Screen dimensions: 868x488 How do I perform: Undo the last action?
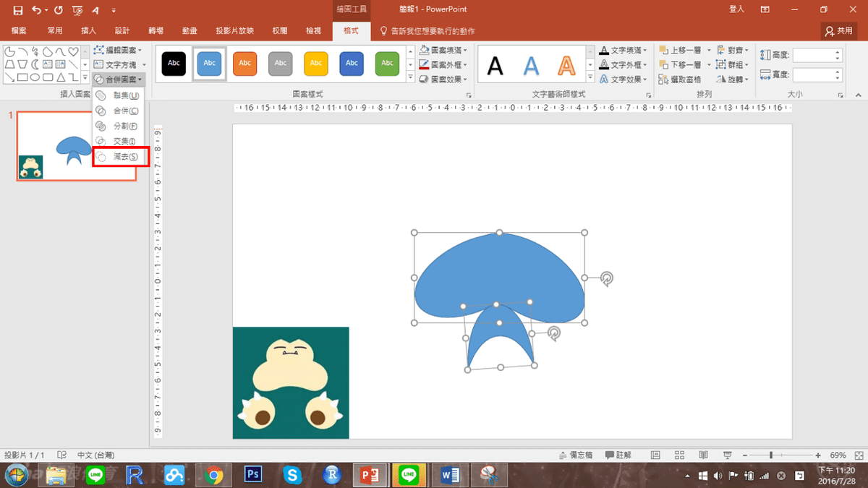coord(36,10)
